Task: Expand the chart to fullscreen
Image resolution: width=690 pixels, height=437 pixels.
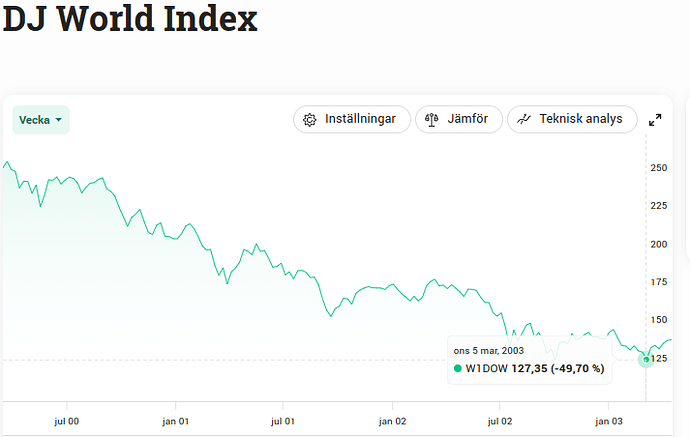Action: pos(655,120)
